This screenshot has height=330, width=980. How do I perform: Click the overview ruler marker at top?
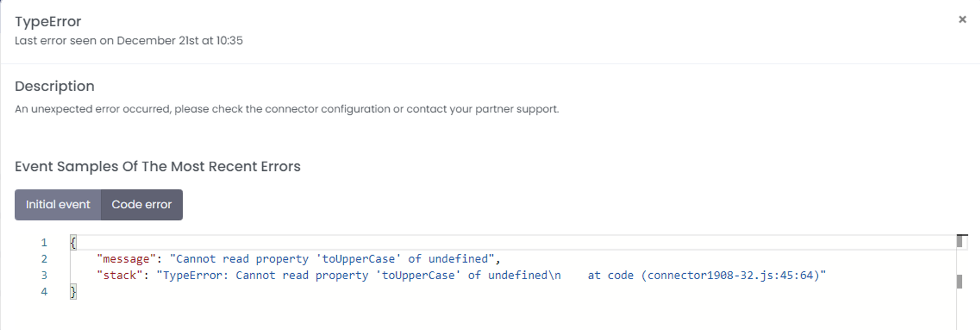tap(960, 242)
